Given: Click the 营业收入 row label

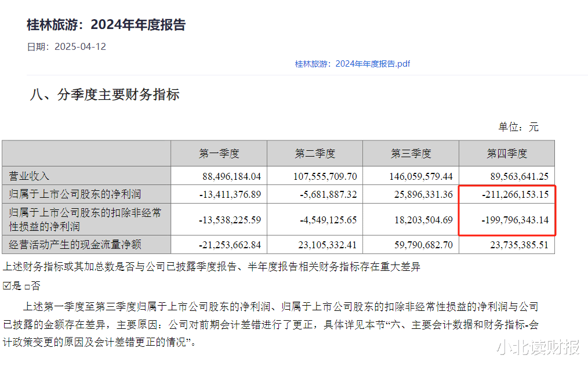Looking at the screenshot, I should [x=29, y=176].
